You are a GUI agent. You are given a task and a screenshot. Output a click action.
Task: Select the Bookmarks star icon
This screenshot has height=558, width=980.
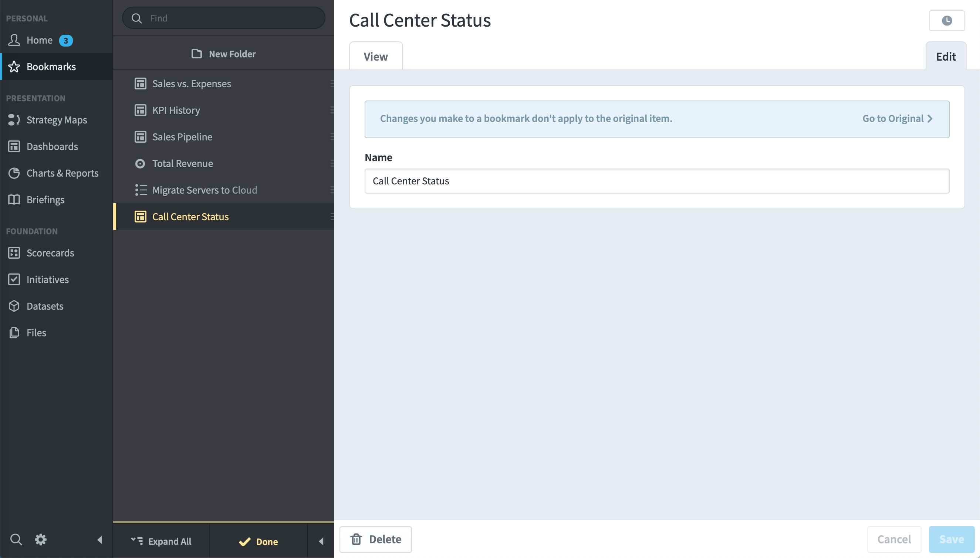[x=14, y=67]
